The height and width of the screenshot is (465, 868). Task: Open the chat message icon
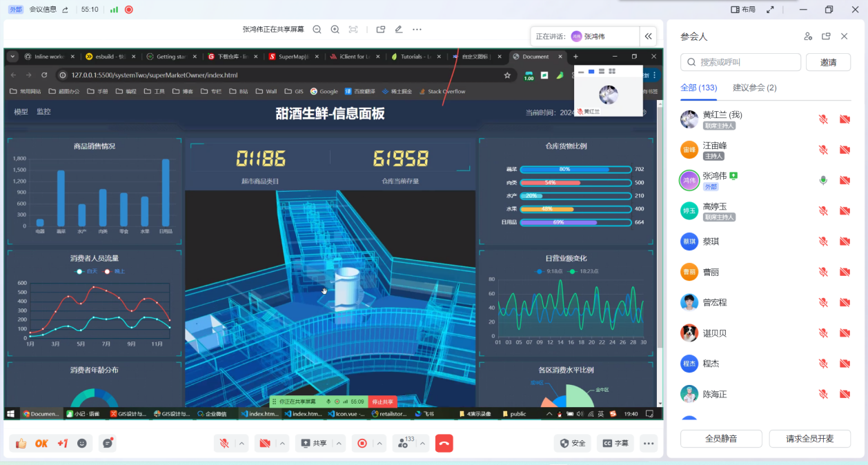pyautogui.click(x=107, y=444)
